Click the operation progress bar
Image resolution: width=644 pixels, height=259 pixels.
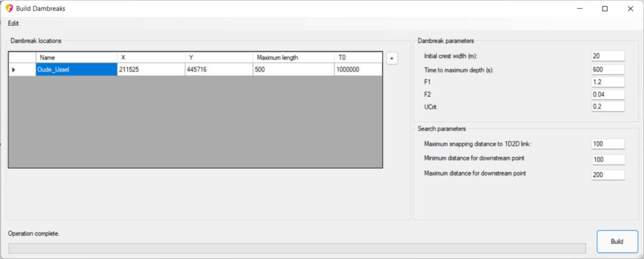pyautogui.click(x=296, y=248)
